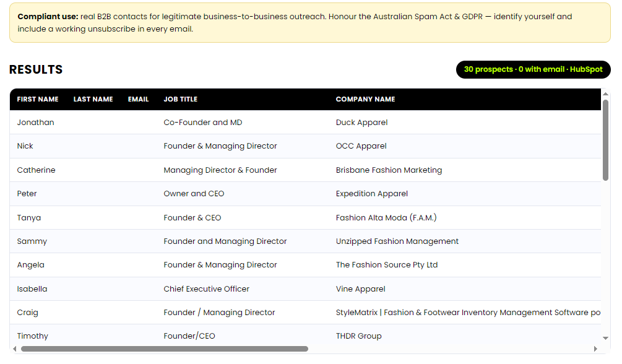This screenshot has width=622, height=364.
Task: Click the company Brisbane Fashion Marketing
Action: click(x=389, y=170)
